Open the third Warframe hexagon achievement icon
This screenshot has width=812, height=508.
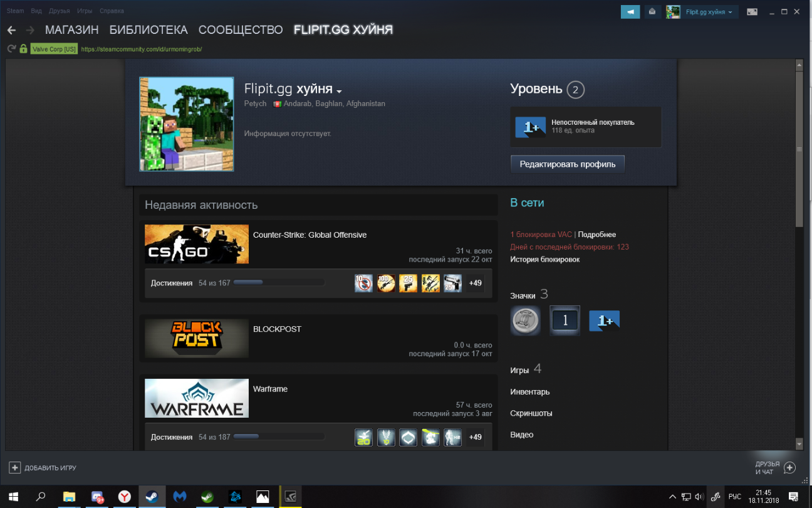click(408, 437)
